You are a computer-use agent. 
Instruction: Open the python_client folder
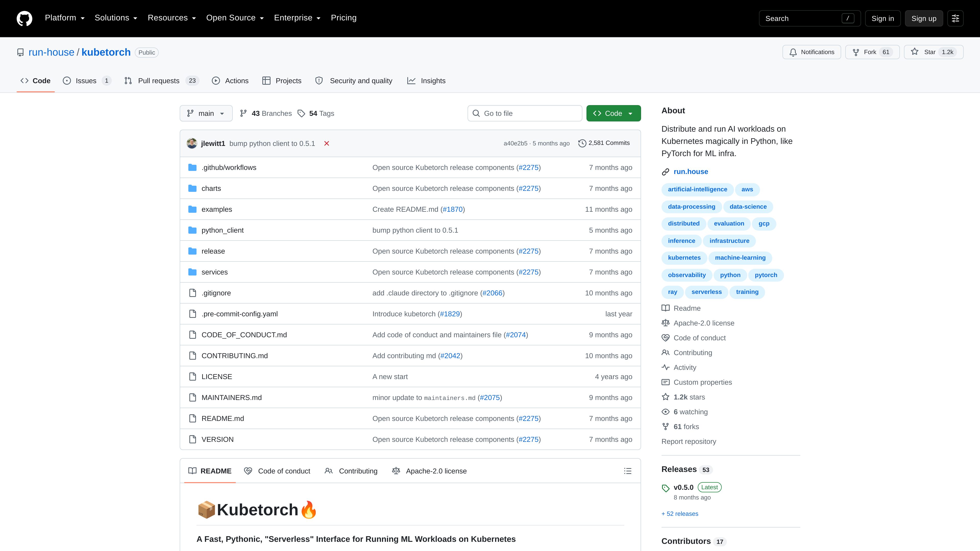coord(223,230)
